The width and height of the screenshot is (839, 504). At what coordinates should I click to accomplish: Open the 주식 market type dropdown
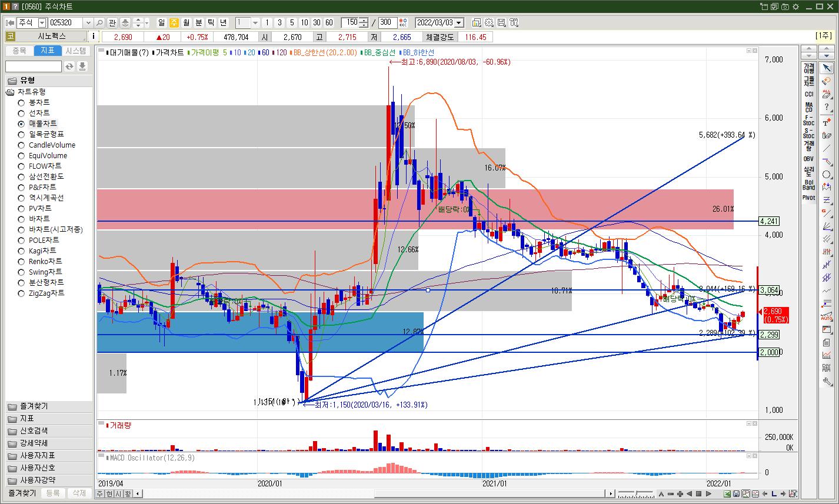tap(42, 22)
